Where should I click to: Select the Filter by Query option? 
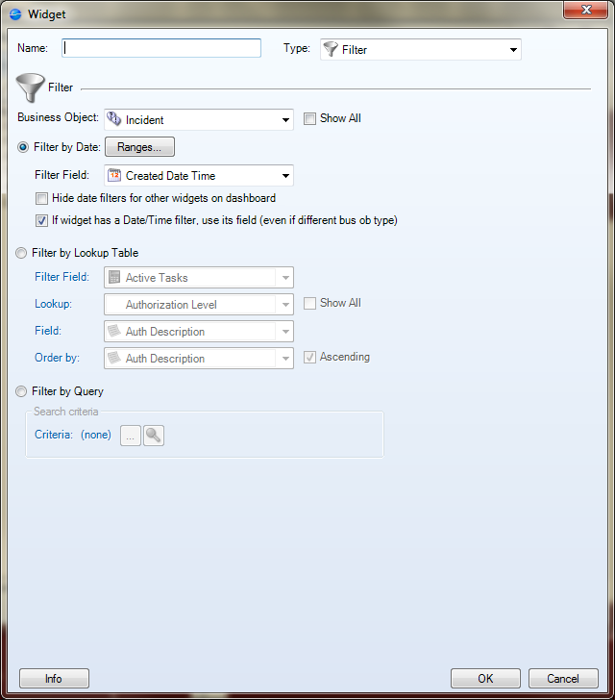21,391
